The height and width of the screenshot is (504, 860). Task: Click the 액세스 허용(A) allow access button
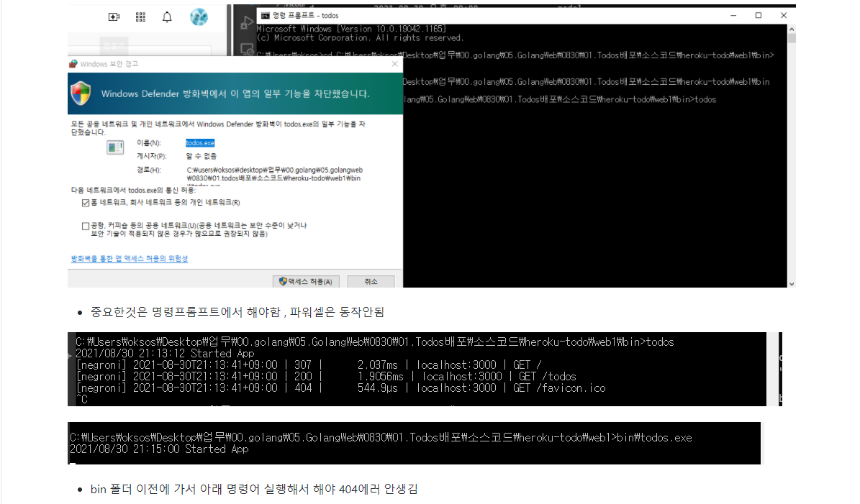pyautogui.click(x=306, y=282)
